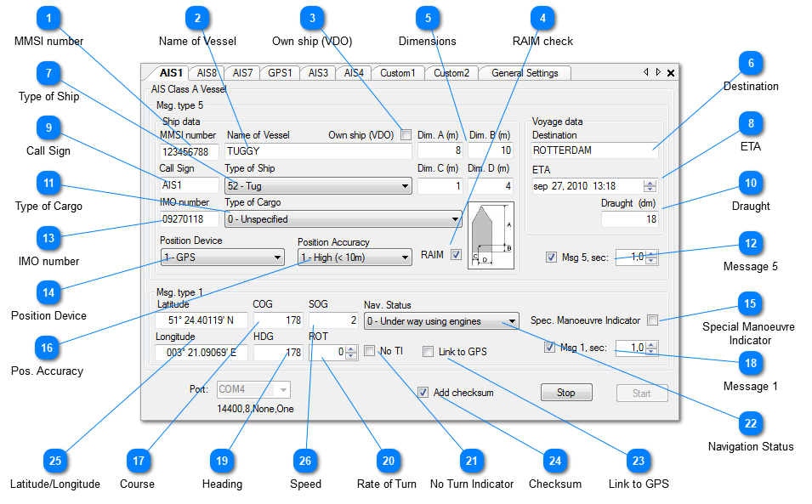Image resolution: width=812 pixels, height=504 pixels.
Task: Click callout badge 6 for Destination
Action: coord(751,63)
